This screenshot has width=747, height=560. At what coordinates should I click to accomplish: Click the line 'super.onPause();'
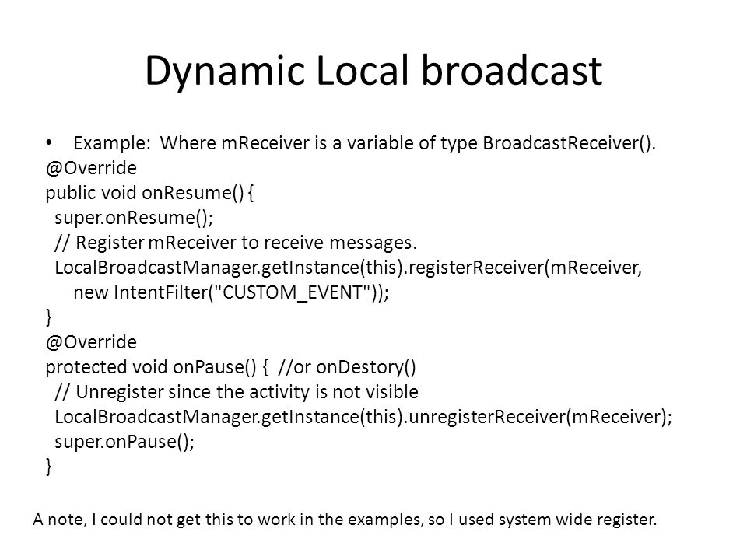point(124,442)
